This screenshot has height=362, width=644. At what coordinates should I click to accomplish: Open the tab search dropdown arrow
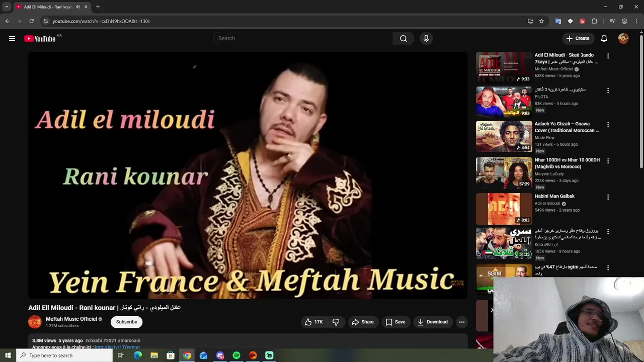pyautogui.click(x=7, y=7)
